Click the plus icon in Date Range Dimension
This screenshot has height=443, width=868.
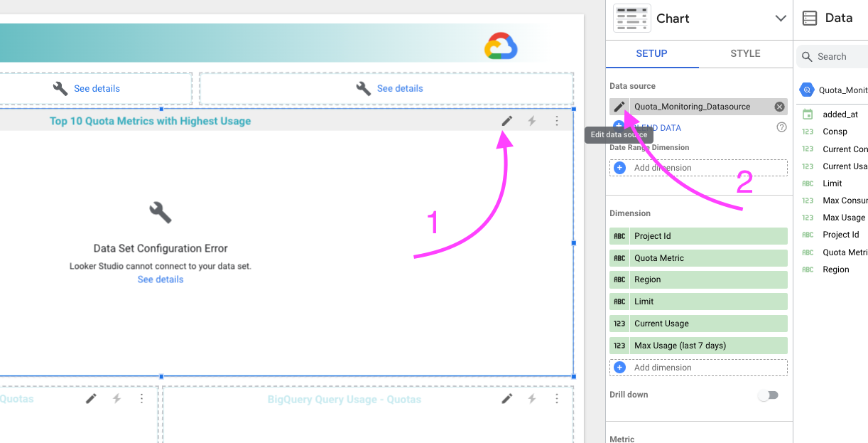619,168
